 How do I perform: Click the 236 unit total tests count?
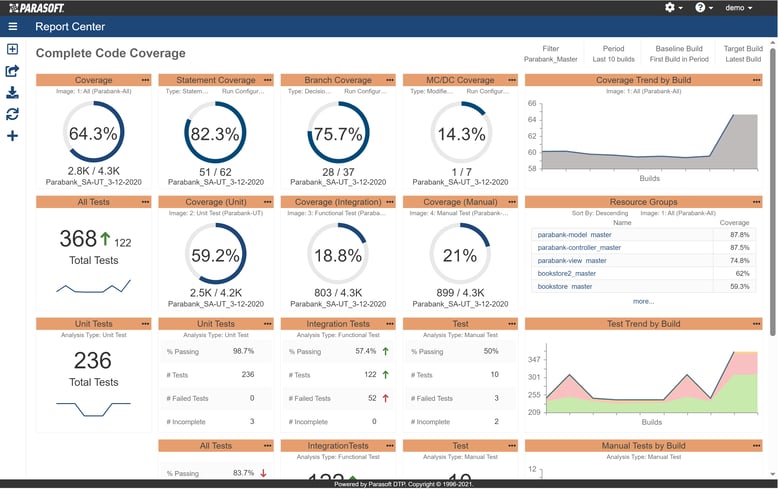pos(93,361)
